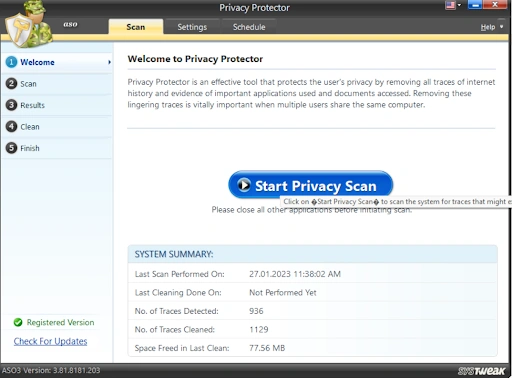Click the Last Cleaning Done On label
The image size is (512, 378).
178,293
